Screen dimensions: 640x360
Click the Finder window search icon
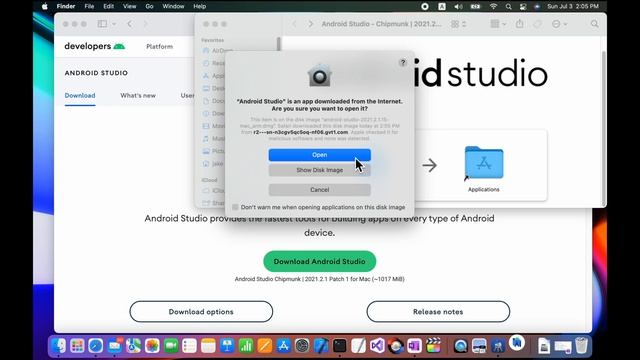click(595, 24)
